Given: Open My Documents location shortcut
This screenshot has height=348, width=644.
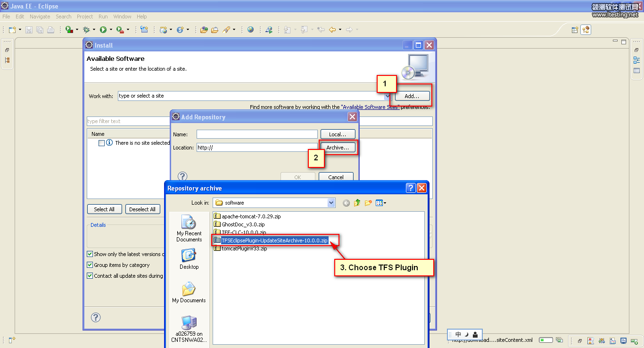Looking at the screenshot, I should [x=189, y=292].
